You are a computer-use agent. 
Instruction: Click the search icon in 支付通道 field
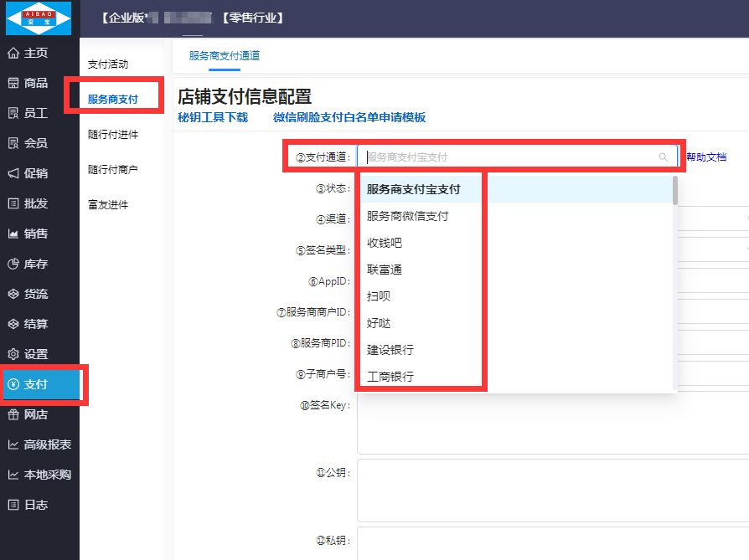coord(663,157)
